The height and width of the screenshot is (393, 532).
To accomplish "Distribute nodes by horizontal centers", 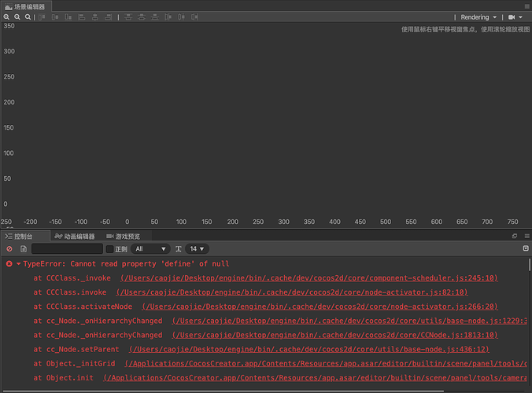I will [181, 17].
